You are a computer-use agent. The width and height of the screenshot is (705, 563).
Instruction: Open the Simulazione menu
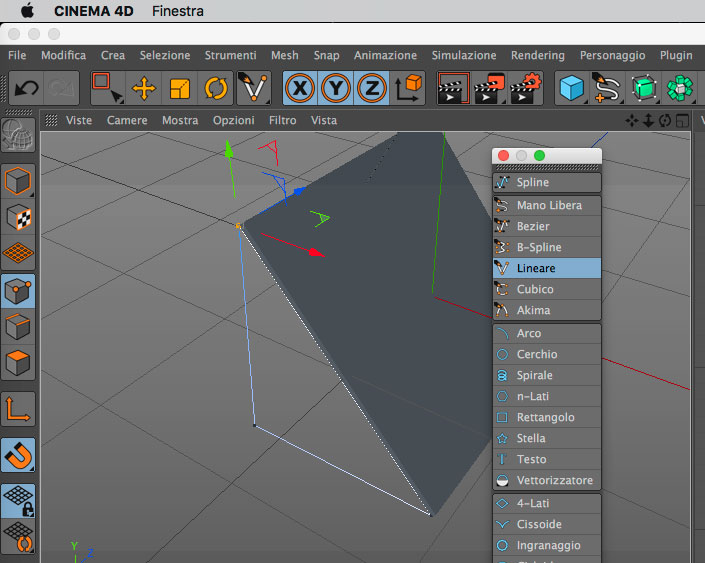coord(464,55)
